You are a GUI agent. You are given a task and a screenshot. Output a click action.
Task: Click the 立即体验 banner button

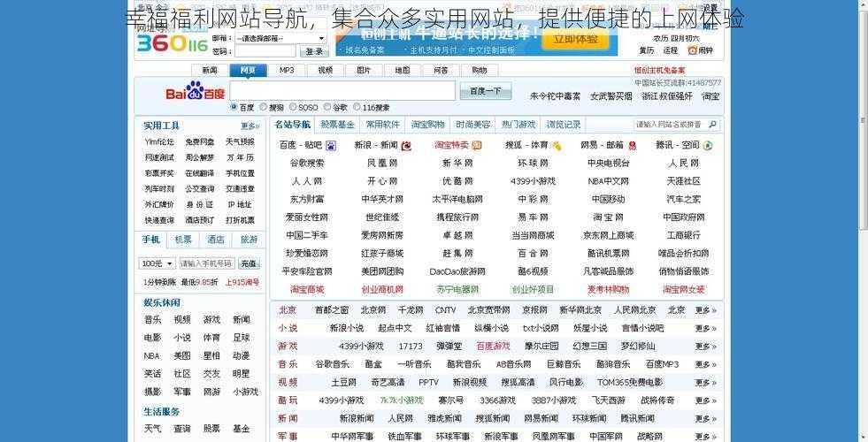point(576,39)
